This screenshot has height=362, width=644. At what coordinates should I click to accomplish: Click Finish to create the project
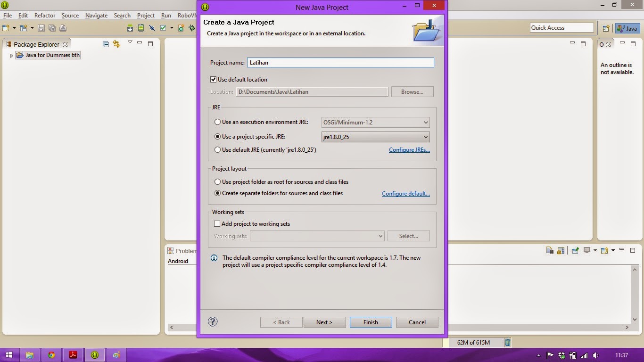[371, 322]
